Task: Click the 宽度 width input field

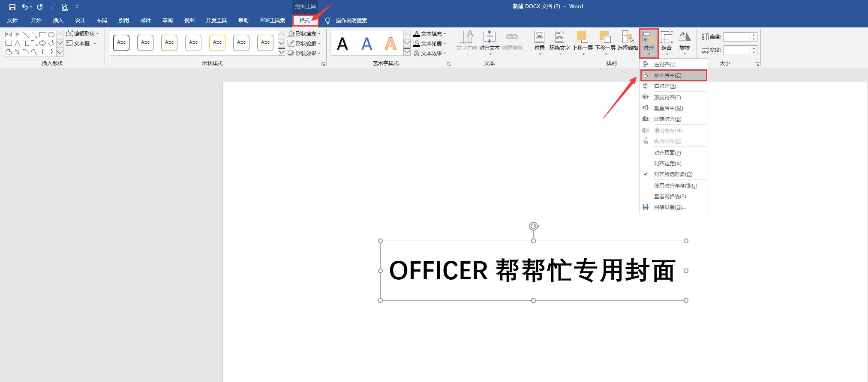Action: click(x=737, y=50)
